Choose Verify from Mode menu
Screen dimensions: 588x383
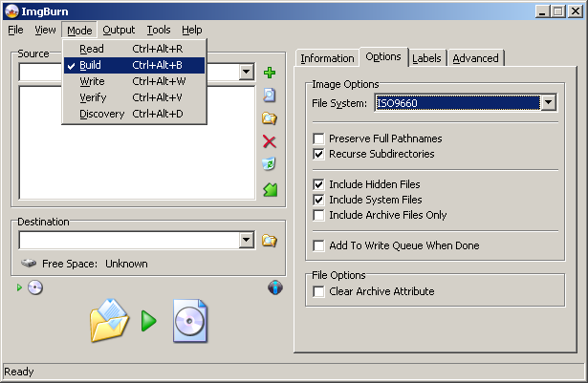pos(134,97)
